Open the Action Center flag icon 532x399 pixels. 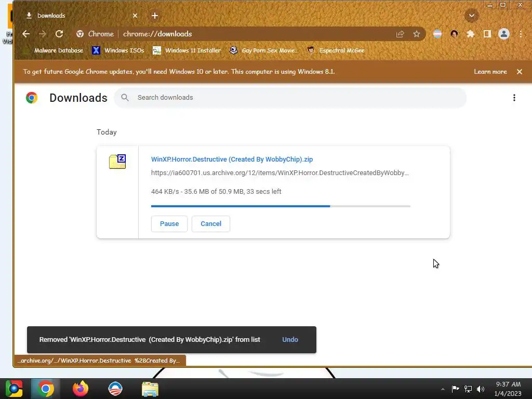click(x=455, y=389)
